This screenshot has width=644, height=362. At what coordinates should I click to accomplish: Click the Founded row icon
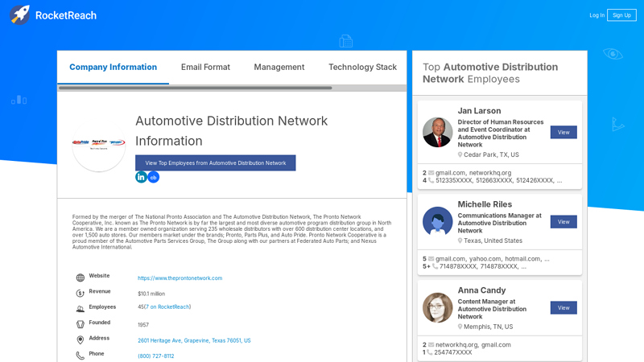(80, 324)
